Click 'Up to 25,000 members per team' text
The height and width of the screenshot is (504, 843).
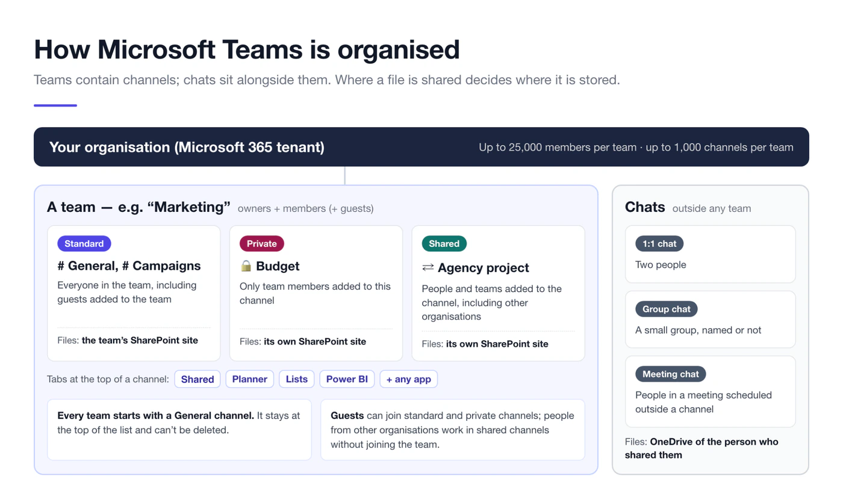tap(558, 147)
